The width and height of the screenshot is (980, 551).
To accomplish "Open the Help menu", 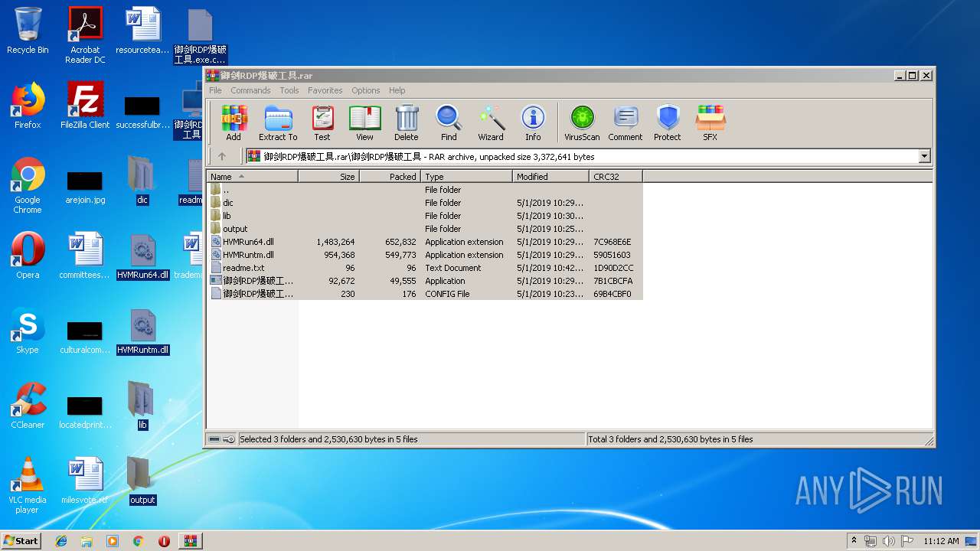I will point(397,90).
